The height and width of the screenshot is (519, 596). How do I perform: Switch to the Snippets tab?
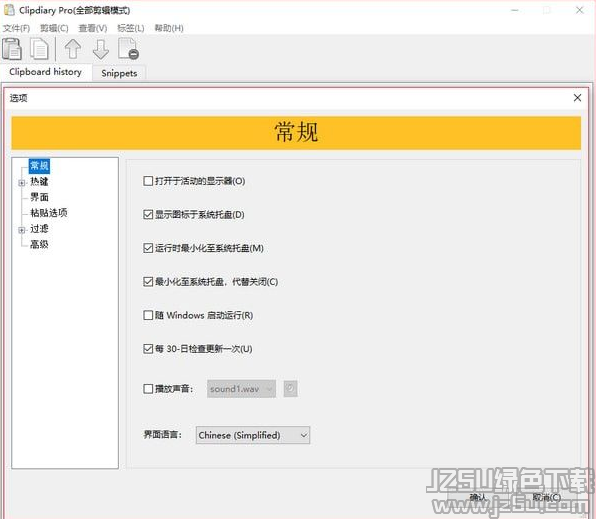(x=119, y=73)
